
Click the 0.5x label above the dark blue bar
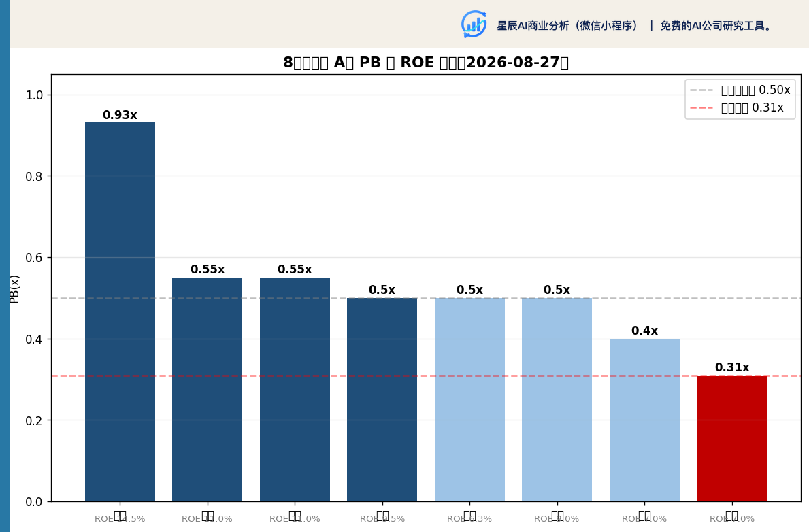[382, 290]
